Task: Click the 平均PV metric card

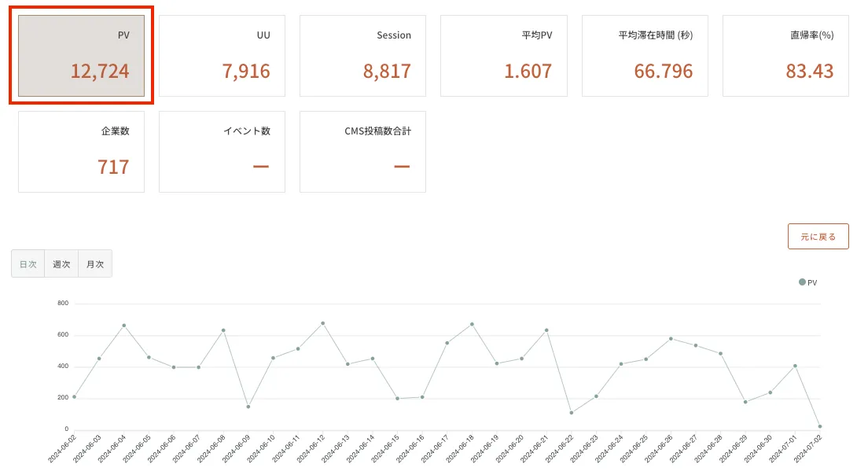Action: pos(503,56)
